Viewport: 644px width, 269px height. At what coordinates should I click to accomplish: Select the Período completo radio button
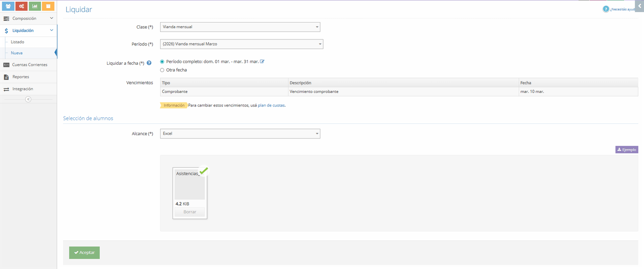[x=162, y=62]
